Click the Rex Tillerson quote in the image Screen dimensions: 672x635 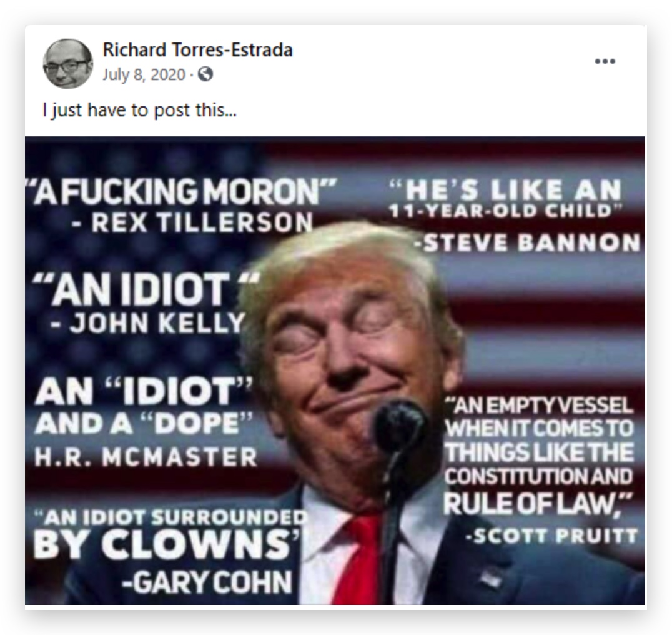[x=182, y=205]
